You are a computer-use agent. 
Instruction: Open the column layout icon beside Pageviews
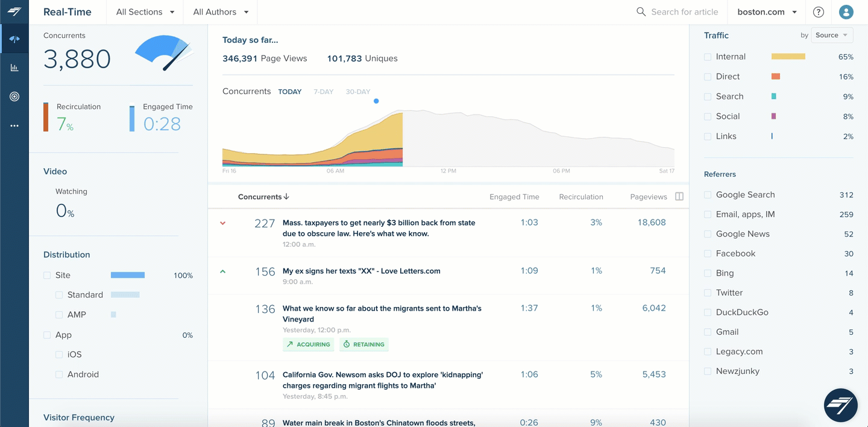[x=679, y=197]
